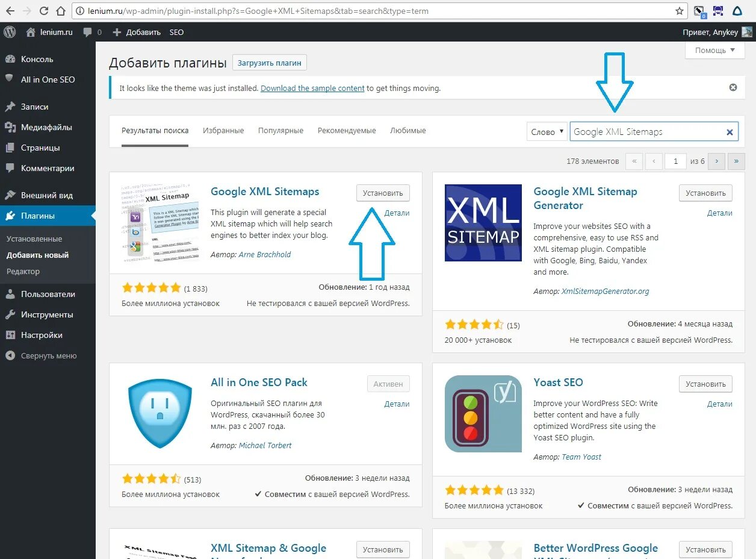The image size is (756, 559).
Task: Clear the search field using the X icon
Action: [729, 131]
